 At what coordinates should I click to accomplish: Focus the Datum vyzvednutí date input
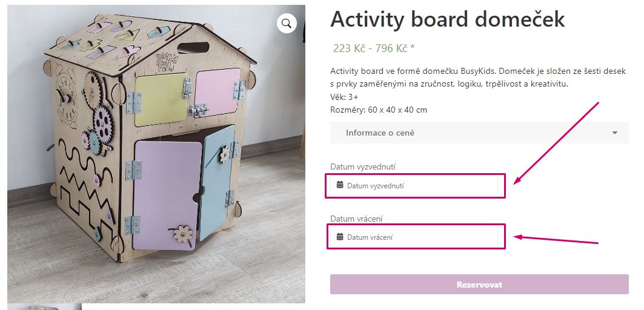pos(418,186)
